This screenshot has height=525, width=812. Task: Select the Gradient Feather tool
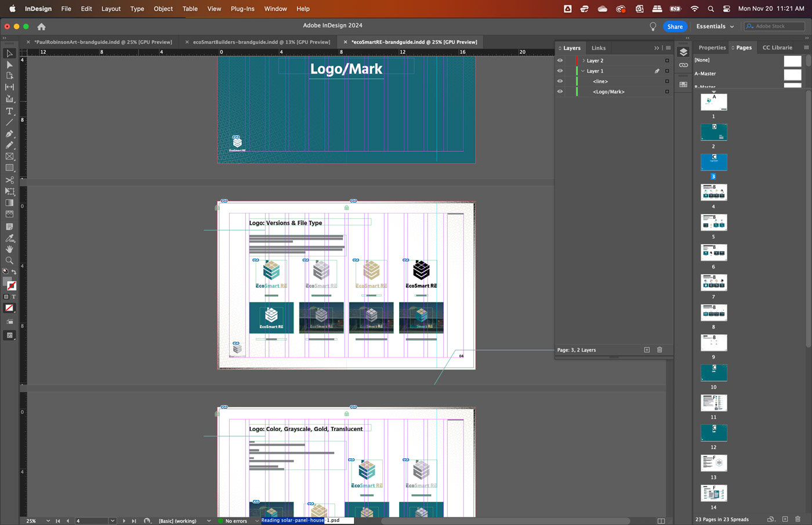pyautogui.click(x=9, y=214)
